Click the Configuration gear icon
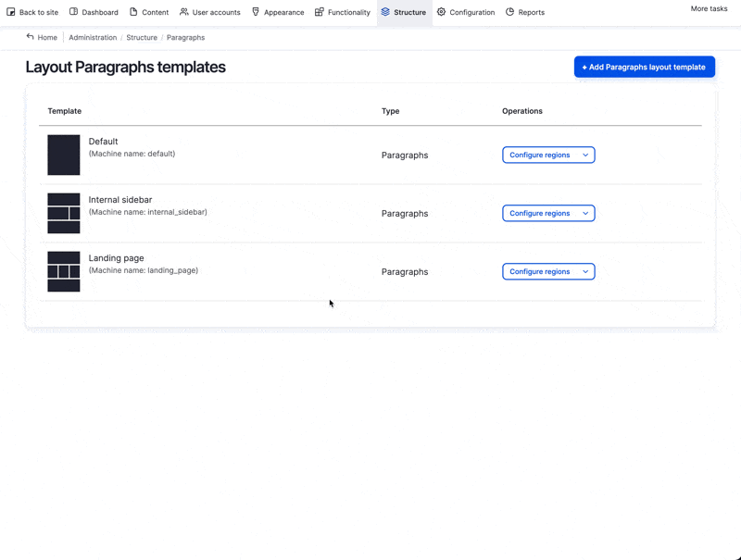Image resolution: width=741 pixels, height=560 pixels. click(441, 12)
